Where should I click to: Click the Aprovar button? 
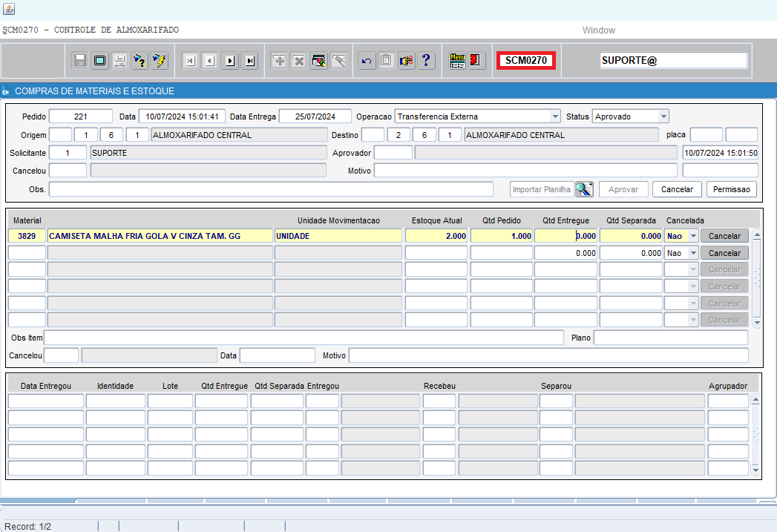pos(623,189)
